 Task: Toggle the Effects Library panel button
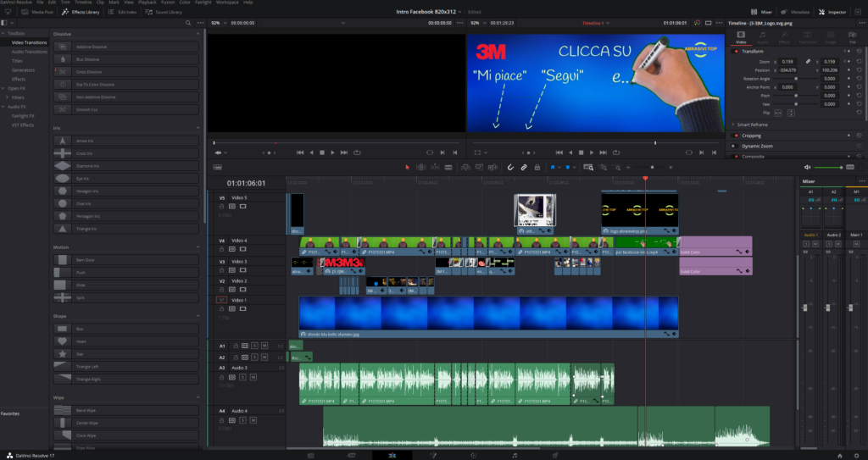pos(81,12)
